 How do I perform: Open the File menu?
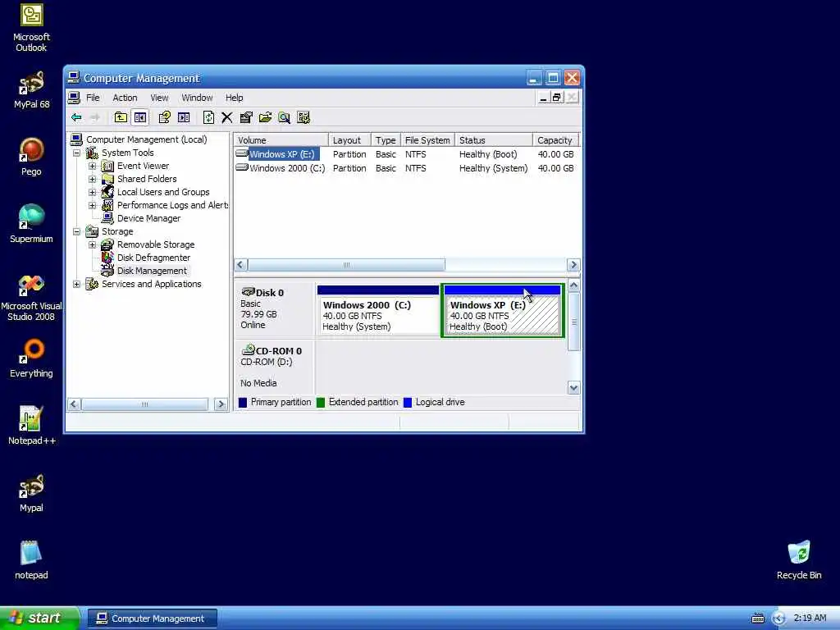pos(93,98)
